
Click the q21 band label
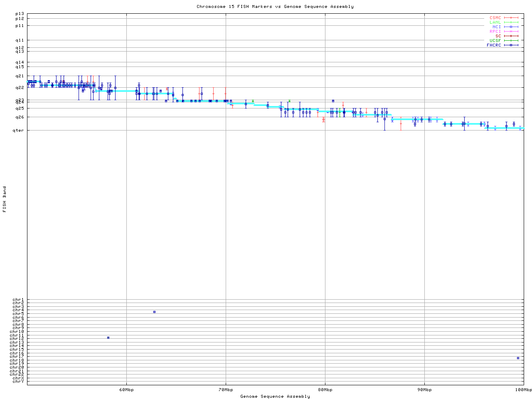click(x=20, y=76)
